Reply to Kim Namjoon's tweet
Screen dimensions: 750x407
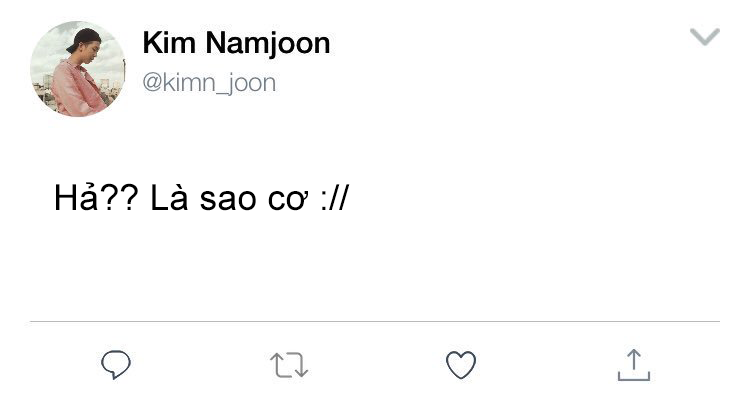117,365
